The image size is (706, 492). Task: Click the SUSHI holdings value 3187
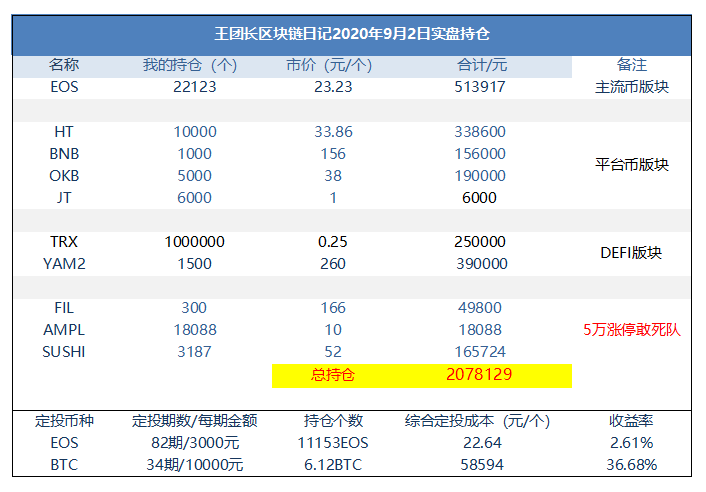tap(194, 352)
